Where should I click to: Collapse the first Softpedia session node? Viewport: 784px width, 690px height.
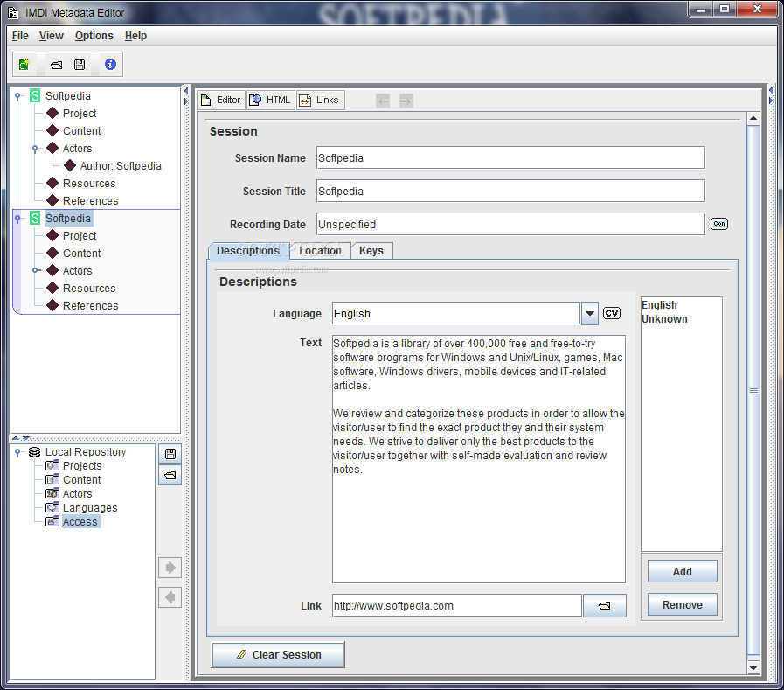(x=17, y=96)
